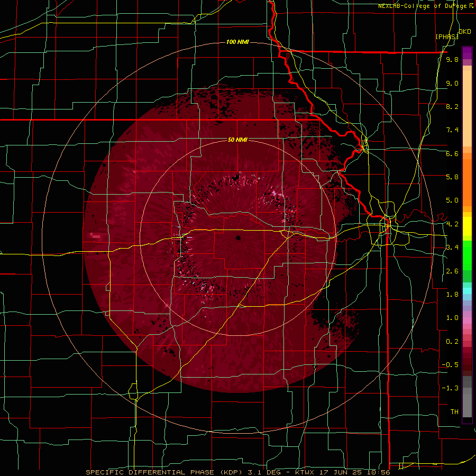Click the 7.4 scale value
Screen dimensions: 476x476
point(452,130)
